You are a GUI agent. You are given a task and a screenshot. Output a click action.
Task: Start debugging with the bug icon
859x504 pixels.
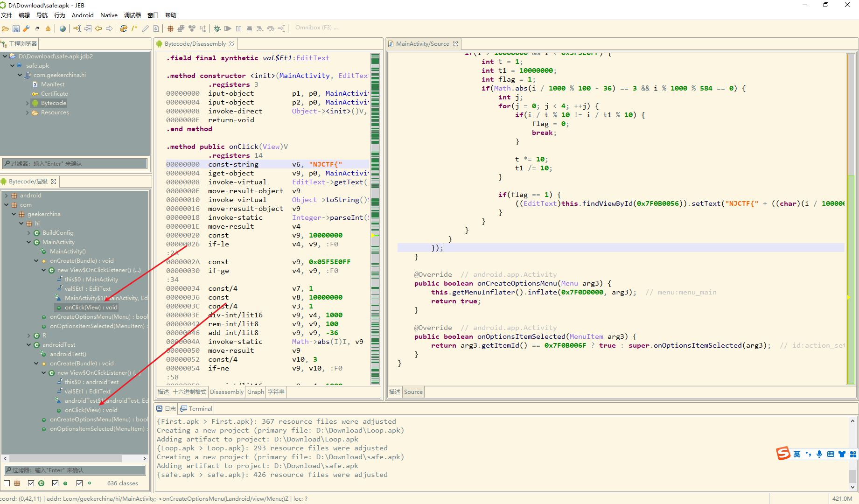[x=217, y=28]
